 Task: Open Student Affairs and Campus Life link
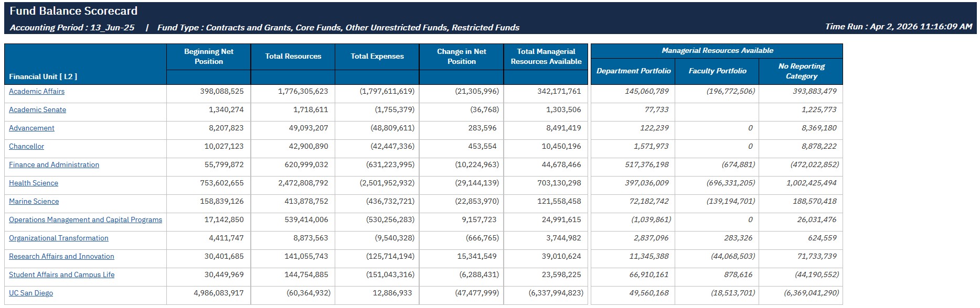pos(61,274)
